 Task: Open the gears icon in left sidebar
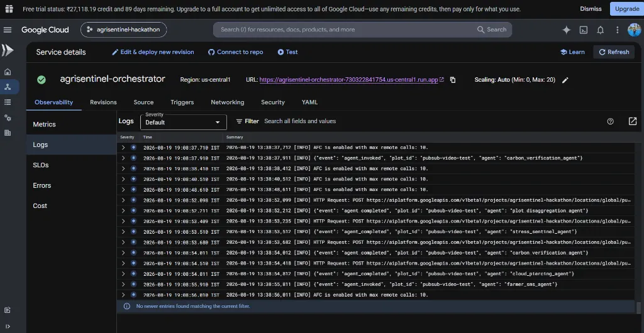point(8,117)
